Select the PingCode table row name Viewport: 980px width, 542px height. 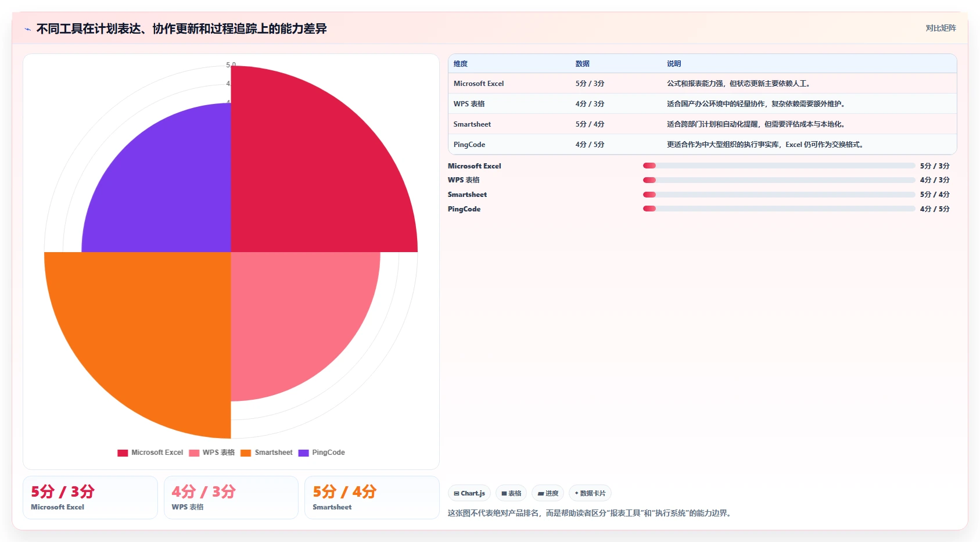pos(469,145)
